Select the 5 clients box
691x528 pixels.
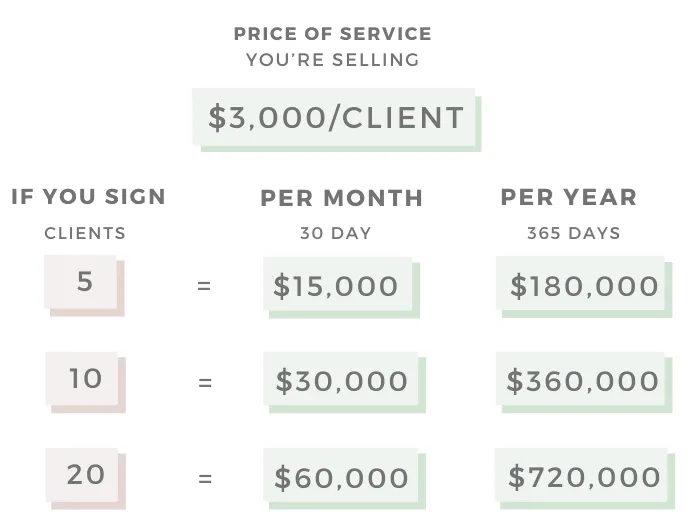[83, 282]
